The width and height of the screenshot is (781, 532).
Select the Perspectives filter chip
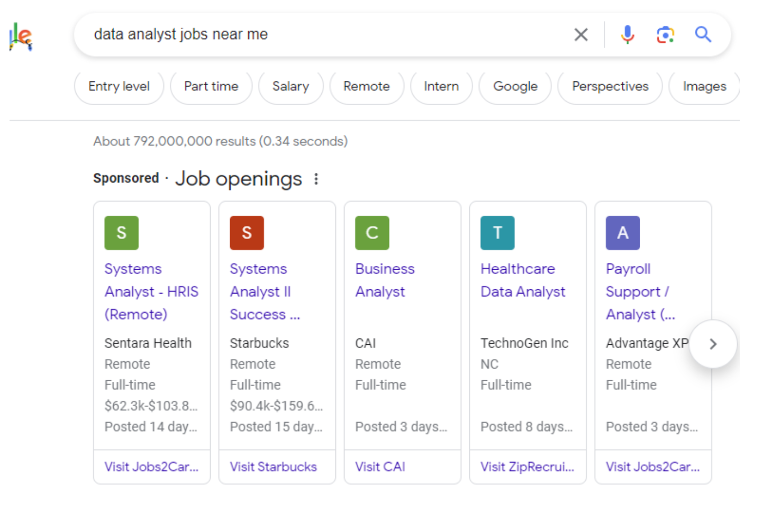[610, 86]
